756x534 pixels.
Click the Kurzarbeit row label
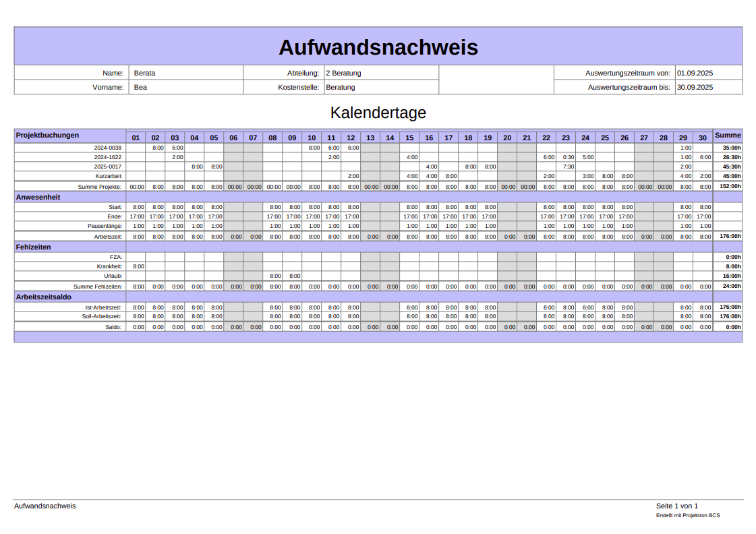pyautogui.click(x=109, y=175)
